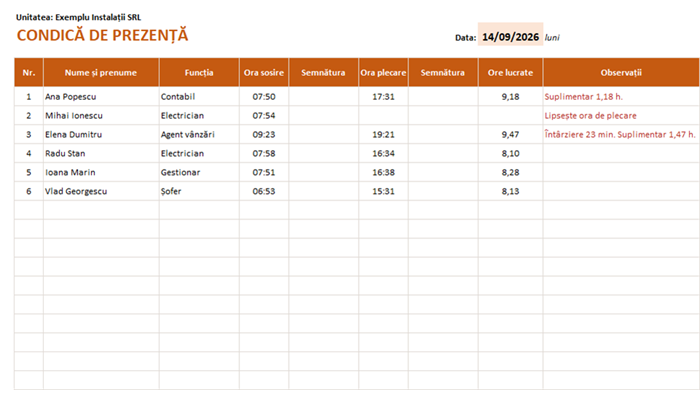
Task: Click departure time 16:38
Action: pos(383,172)
